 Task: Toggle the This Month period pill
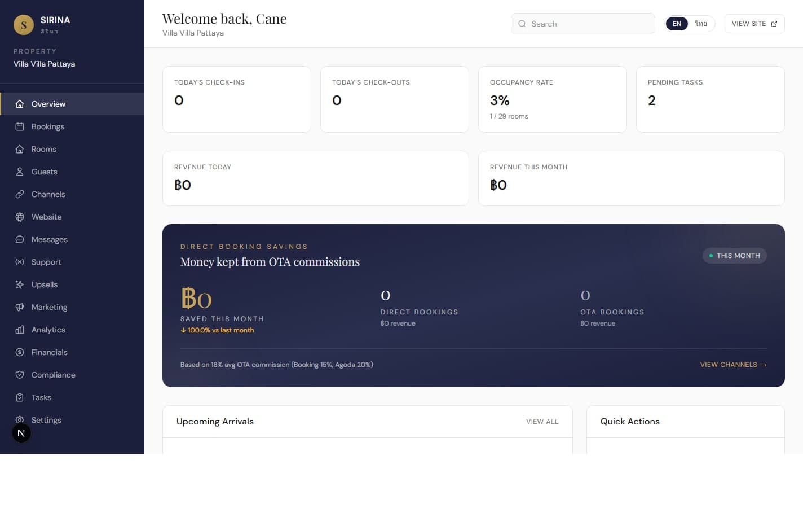(x=734, y=256)
